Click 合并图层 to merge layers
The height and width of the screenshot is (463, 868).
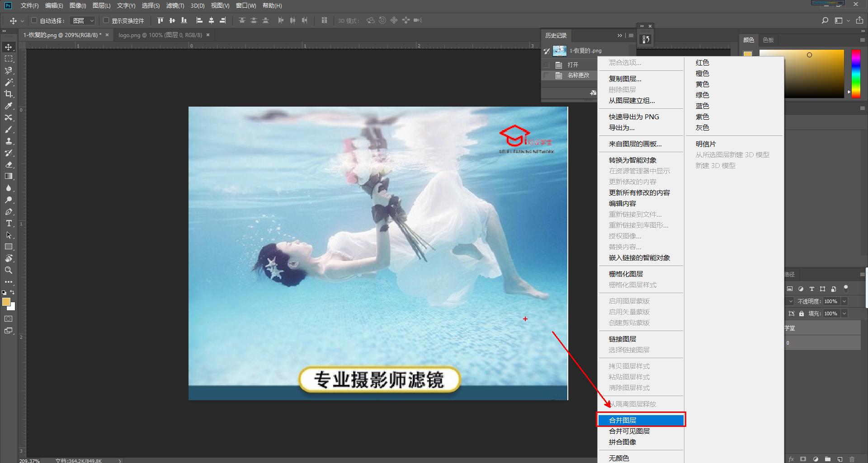tap(641, 420)
